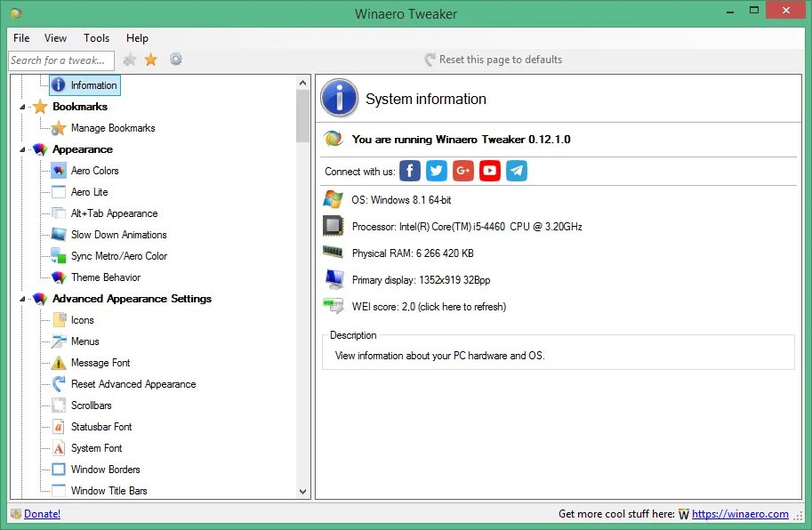Click the Google+ icon
Screen dimensions: 812x530
click(x=463, y=171)
